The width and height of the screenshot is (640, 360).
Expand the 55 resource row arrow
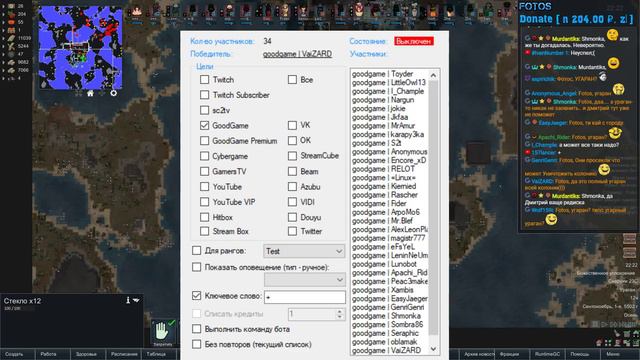click(4, 22)
